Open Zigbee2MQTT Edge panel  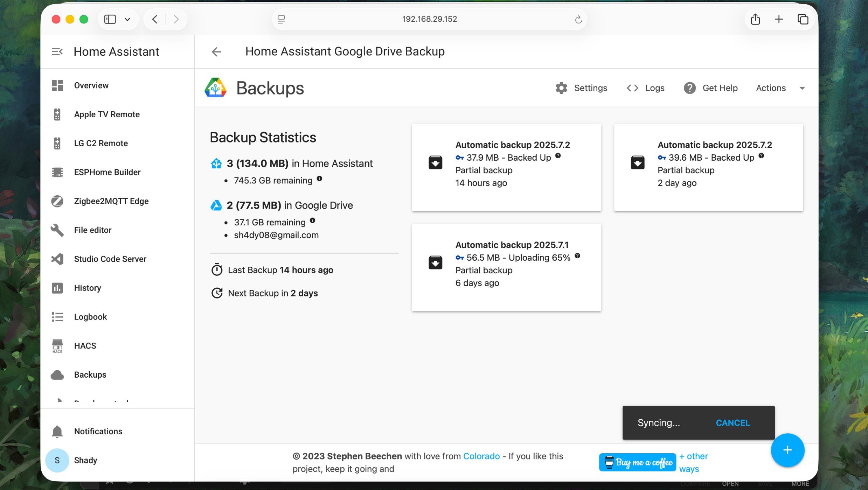click(111, 201)
